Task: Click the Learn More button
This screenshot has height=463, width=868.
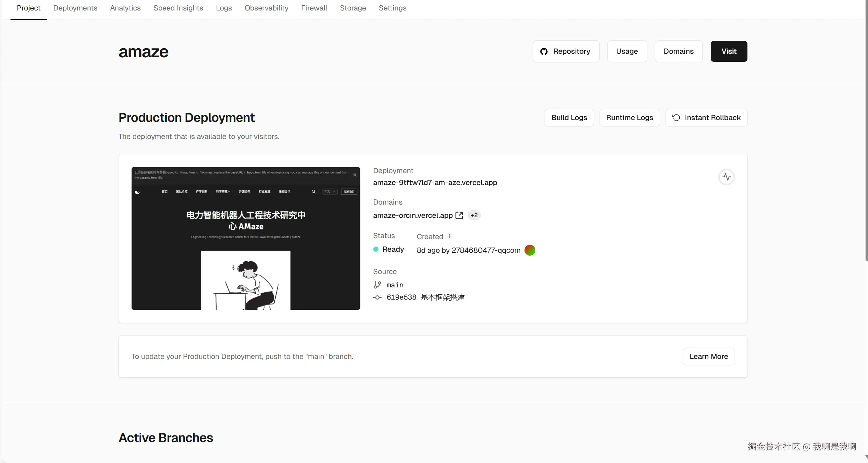Action: 708,357
